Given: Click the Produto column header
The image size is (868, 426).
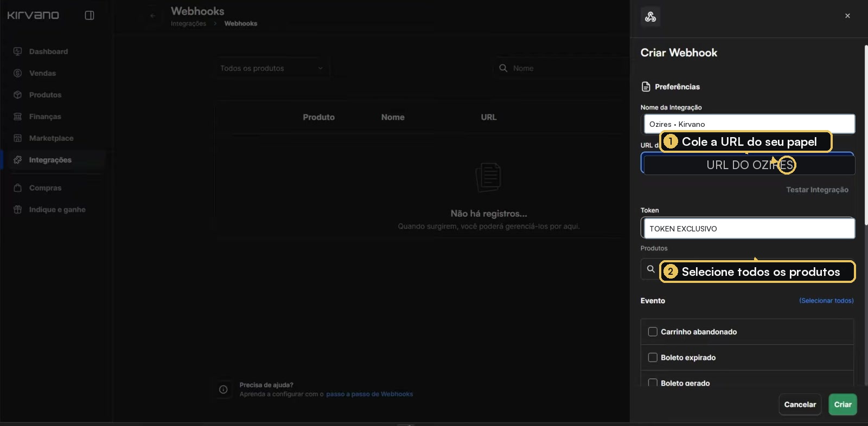Looking at the screenshot, I should coord(318,117).
